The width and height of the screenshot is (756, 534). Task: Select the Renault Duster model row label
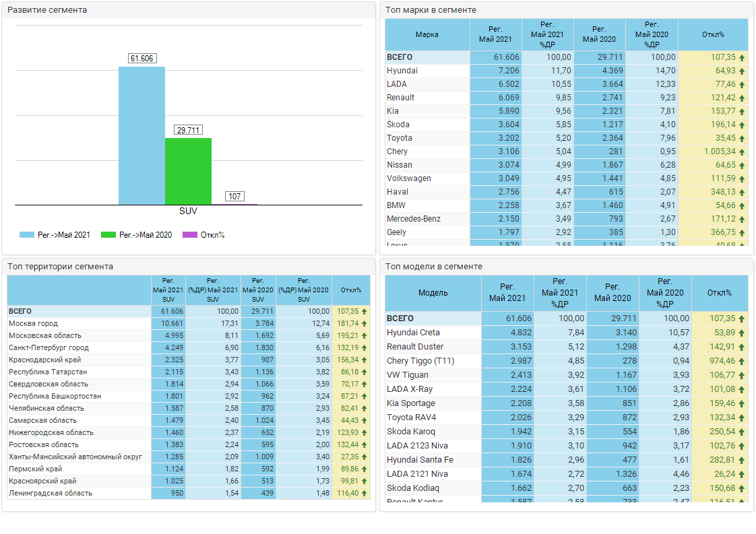415,347
